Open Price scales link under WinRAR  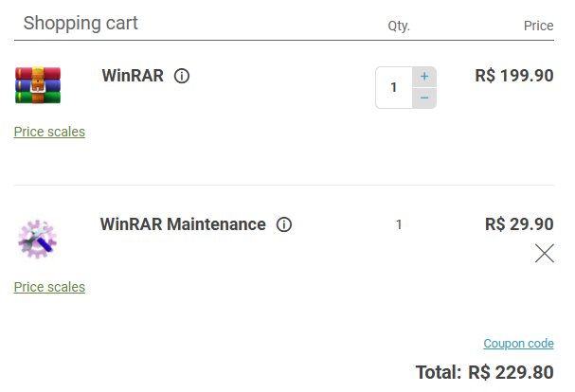pos(49,132)
